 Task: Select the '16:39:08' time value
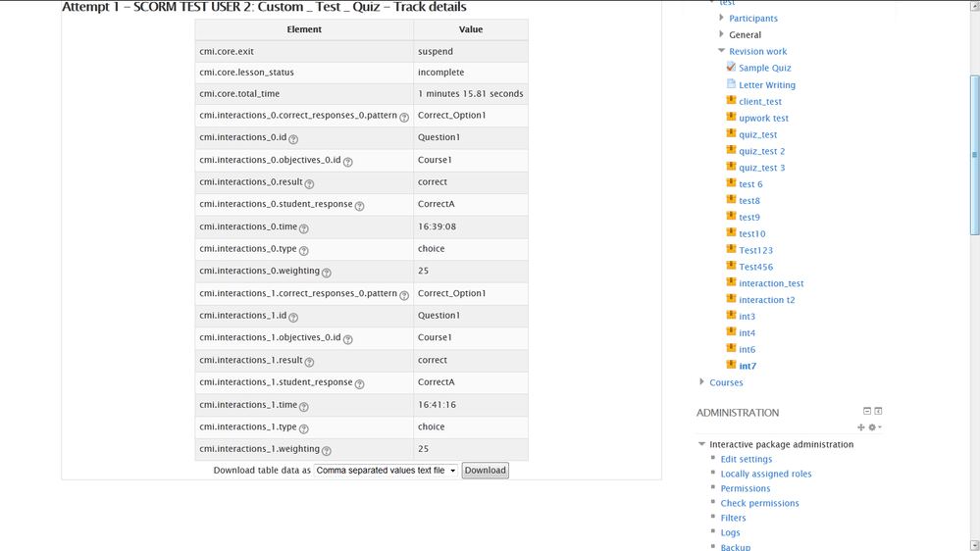coord(437,226)
